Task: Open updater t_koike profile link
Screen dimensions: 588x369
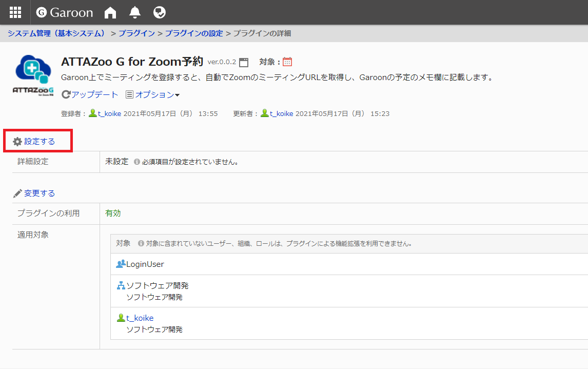Action: 281,113
